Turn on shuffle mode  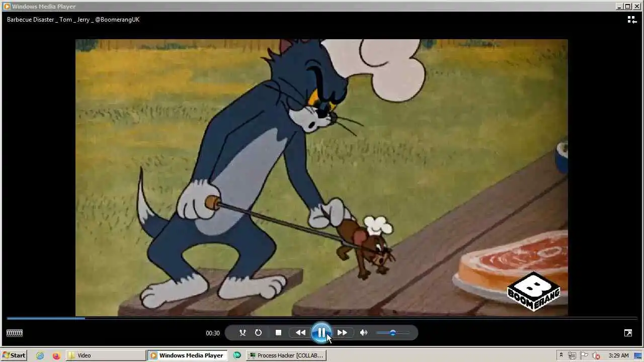[243, 332]
